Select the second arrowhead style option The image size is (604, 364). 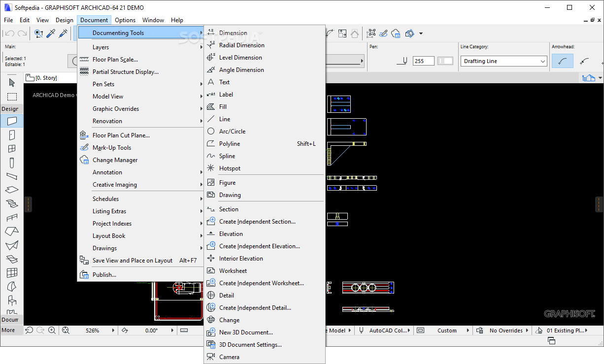click(x=584, y=61)
